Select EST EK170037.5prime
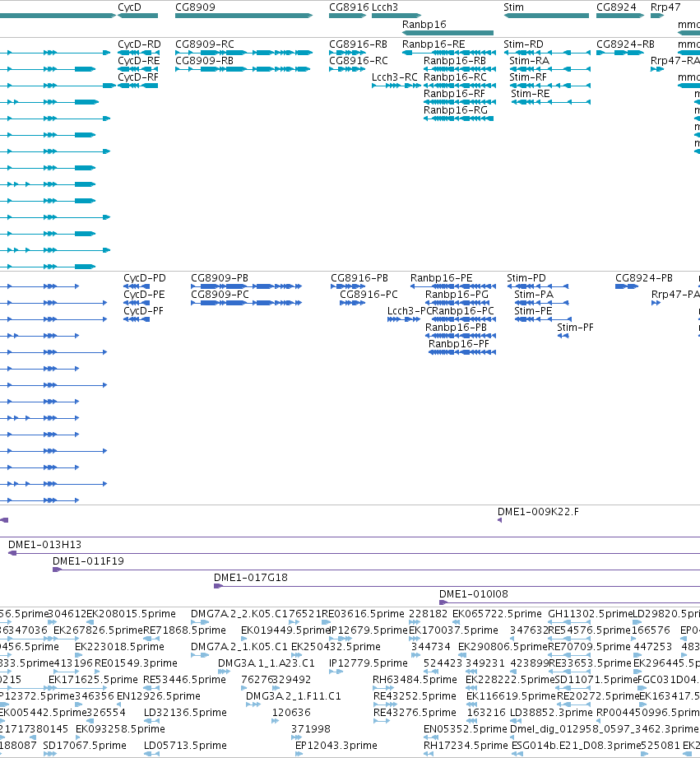The height and width of the screenshot is (758, 700). point(453,630)
